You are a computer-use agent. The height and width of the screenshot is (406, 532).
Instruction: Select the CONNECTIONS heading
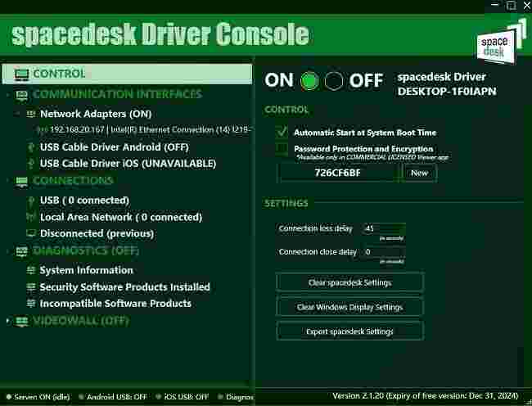pos(73,181)
